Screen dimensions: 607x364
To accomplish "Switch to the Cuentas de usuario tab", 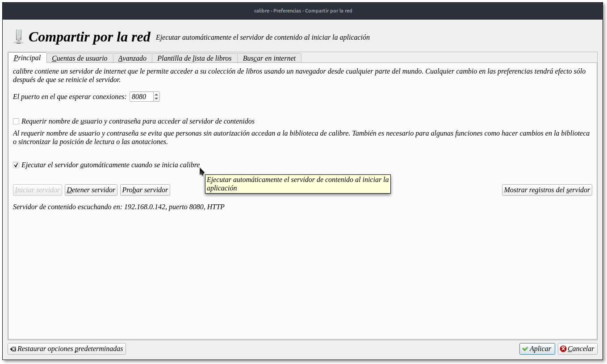I will (80, 58).
